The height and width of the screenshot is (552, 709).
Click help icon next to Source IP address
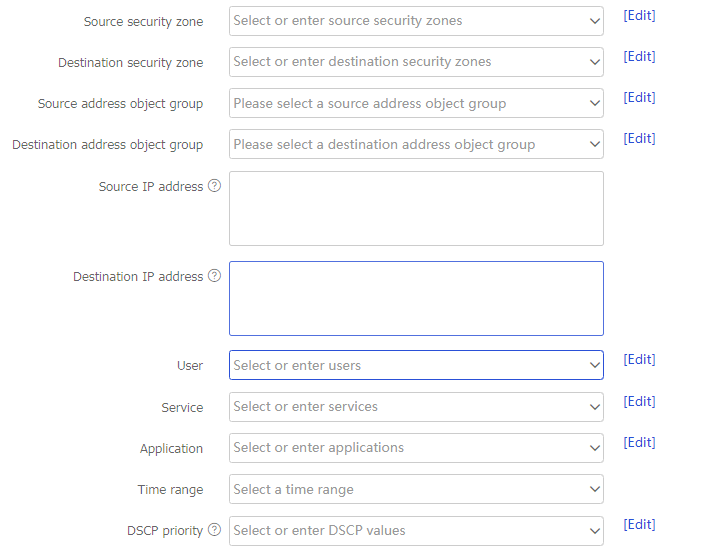coord(214,186)
